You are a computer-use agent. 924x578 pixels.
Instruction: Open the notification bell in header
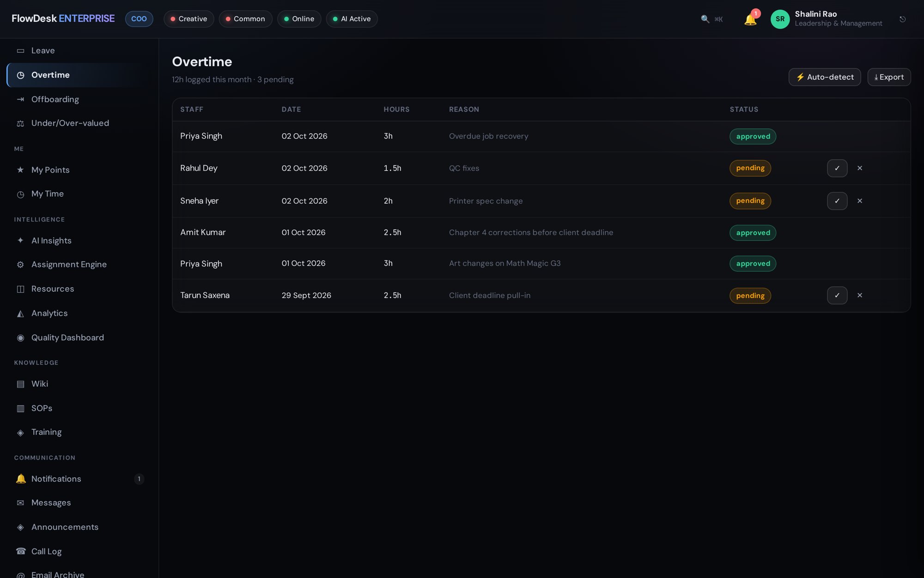(750, 19)
